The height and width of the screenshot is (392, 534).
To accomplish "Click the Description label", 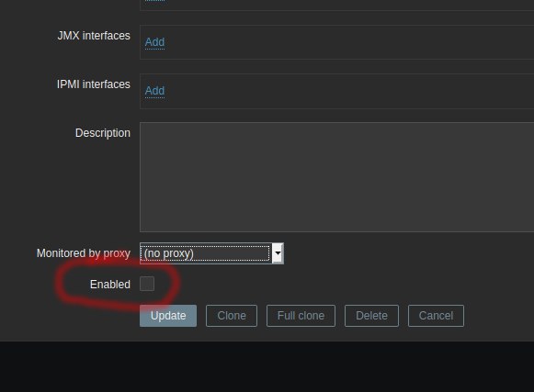I will [103, 133].
